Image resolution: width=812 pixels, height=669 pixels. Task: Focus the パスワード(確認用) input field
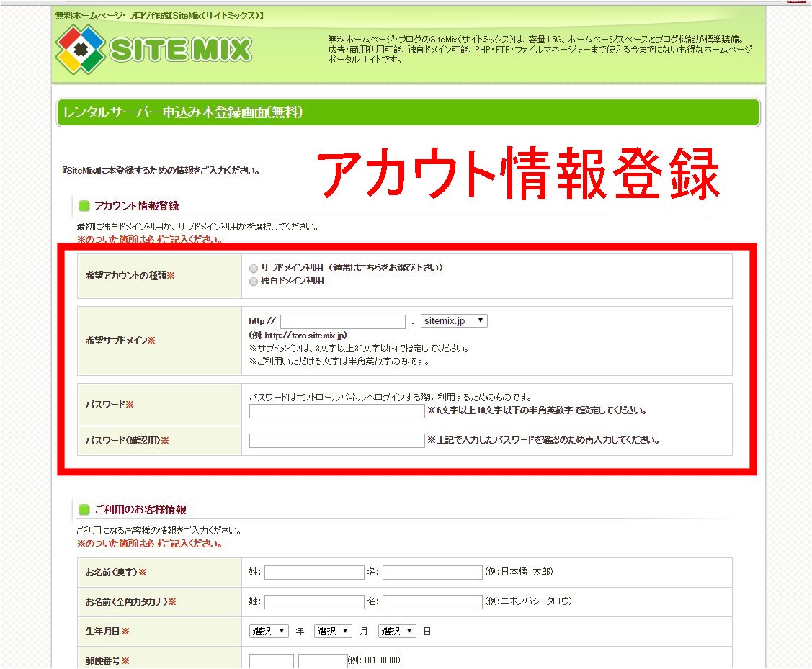coord(337,440)
